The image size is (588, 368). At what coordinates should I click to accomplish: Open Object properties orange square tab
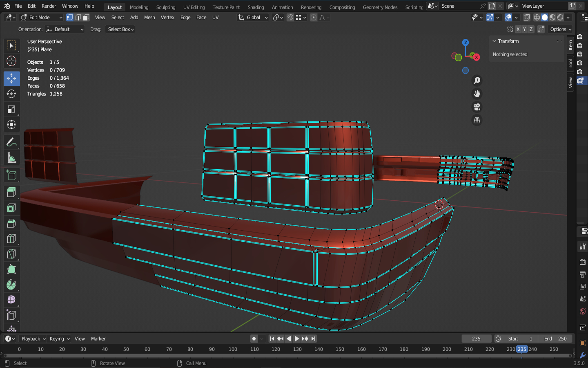tap(583, 343)
